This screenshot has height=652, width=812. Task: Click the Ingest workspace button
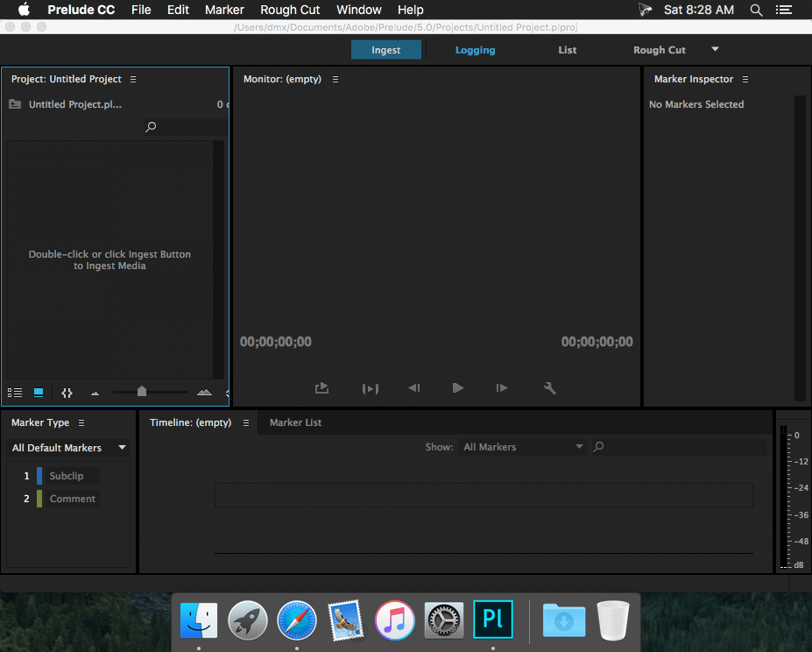[385, 50]
